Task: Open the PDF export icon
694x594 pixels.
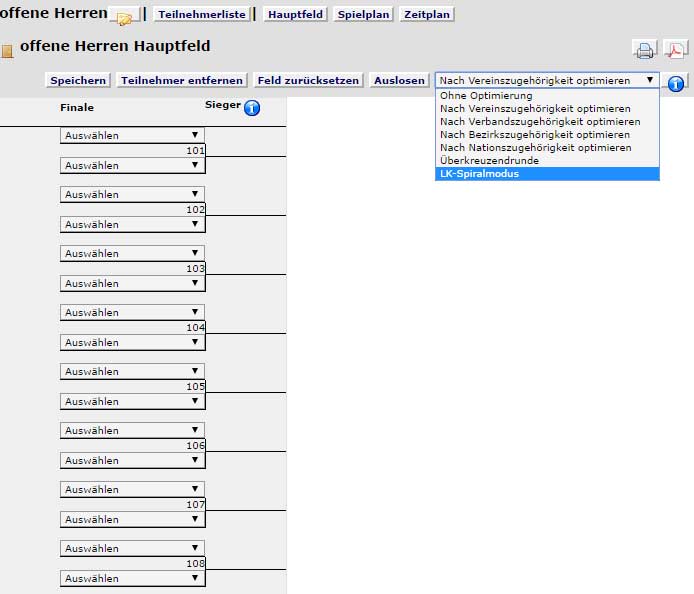Action: point(675,50)
